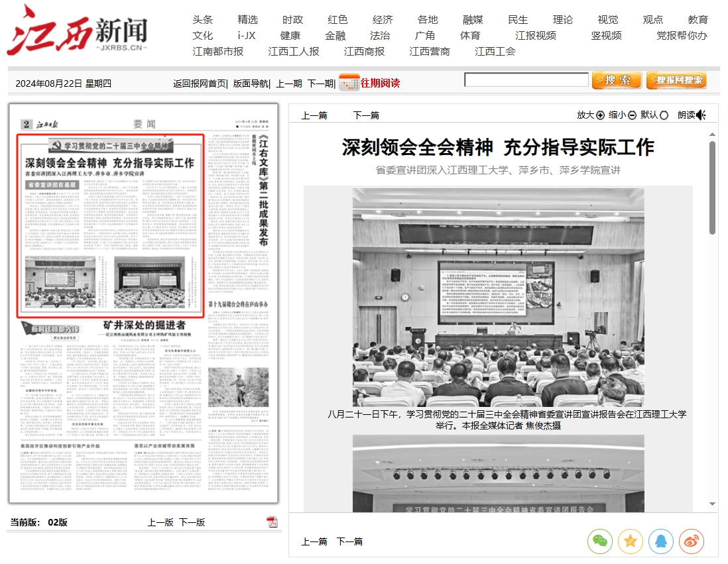Click the 搜报网搜索 button
This screenshot has height=564, width=728.
click(676, 80)
